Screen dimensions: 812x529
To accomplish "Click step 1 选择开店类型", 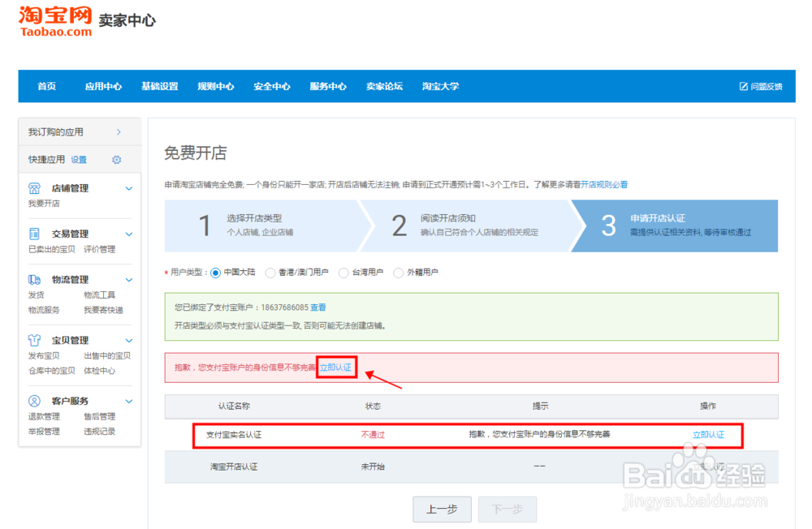I will click(x=264, y=226).
